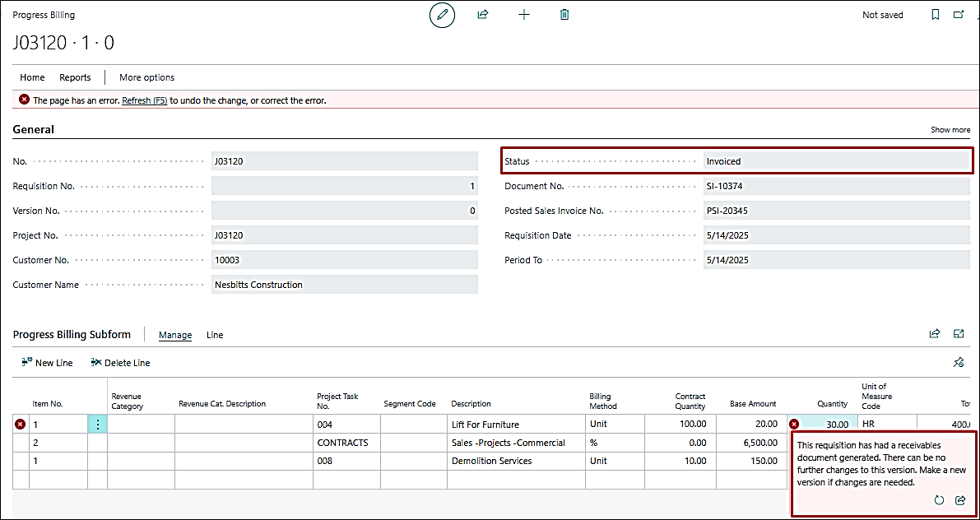Click the red error icon beside Item No. 1

coord(20,425)
